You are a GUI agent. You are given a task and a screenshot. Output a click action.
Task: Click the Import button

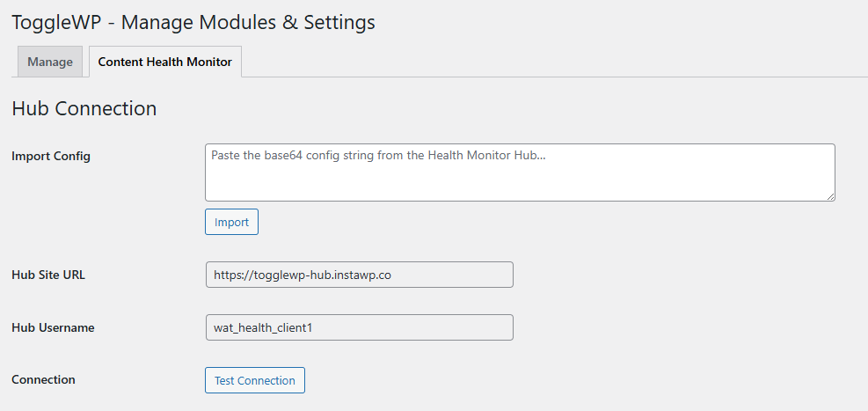point(231,222)
